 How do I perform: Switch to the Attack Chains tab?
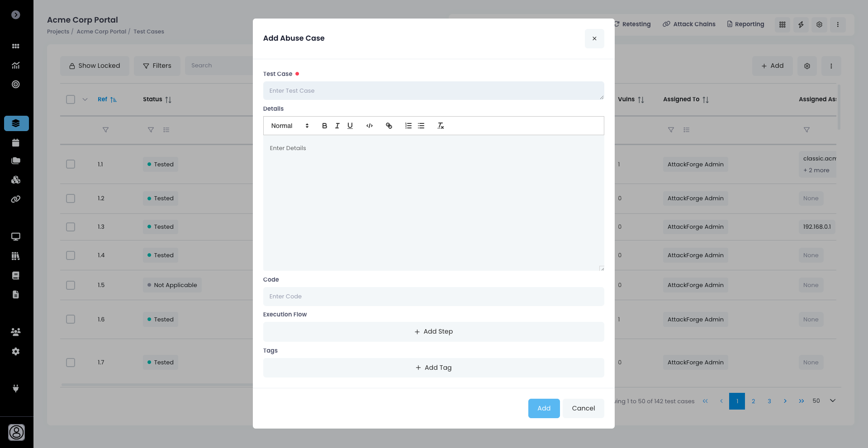click(689, 24)
